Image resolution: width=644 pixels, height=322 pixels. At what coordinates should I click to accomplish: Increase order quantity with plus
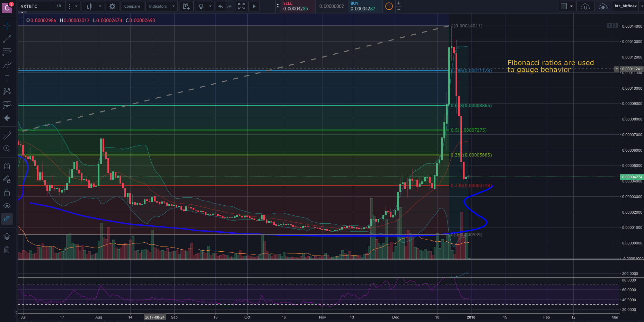(399, 3)
